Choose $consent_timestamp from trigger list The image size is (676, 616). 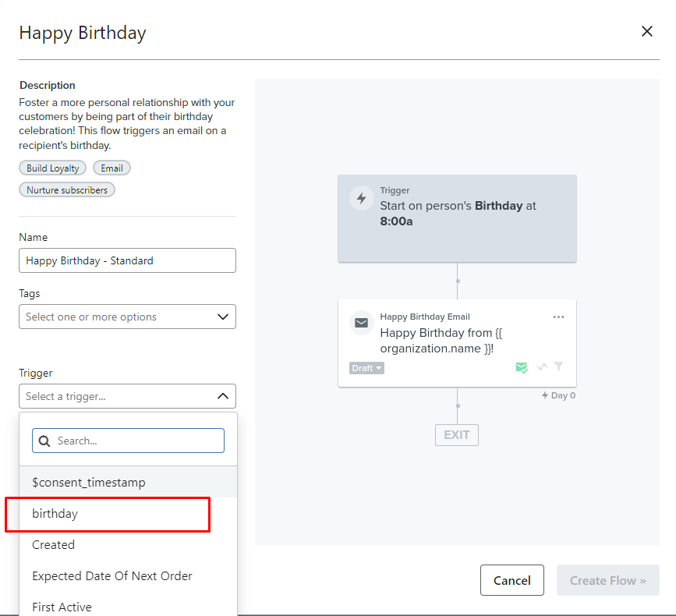89,483
